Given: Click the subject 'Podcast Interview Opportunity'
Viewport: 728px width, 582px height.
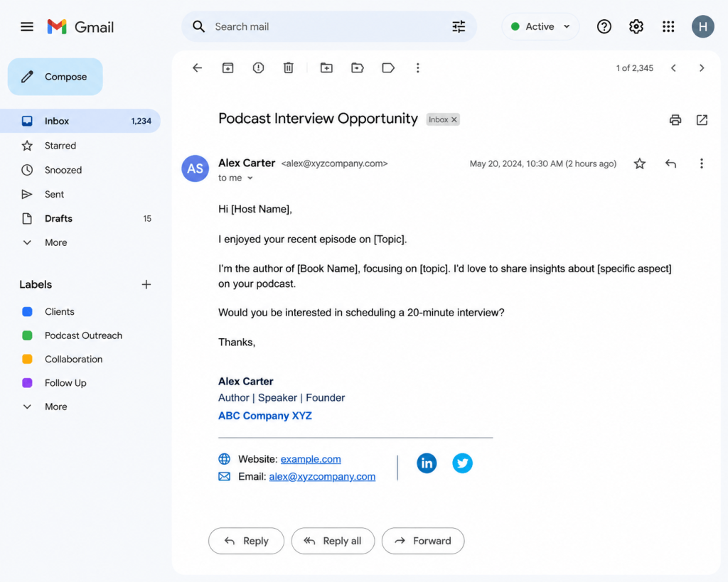Looking at the screenshot, I should point(318,119).
